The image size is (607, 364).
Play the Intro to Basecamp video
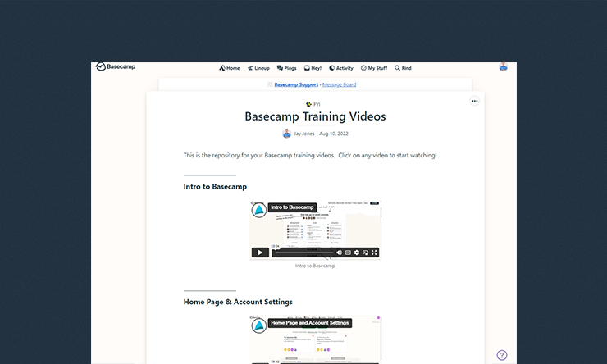[x=260, y=253]
